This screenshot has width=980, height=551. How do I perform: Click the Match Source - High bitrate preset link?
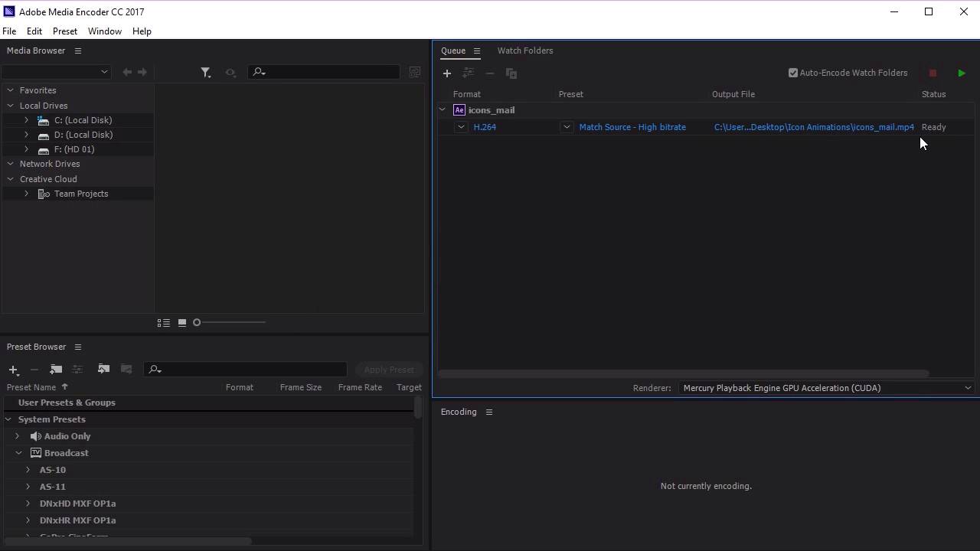[x=632, y=127]
